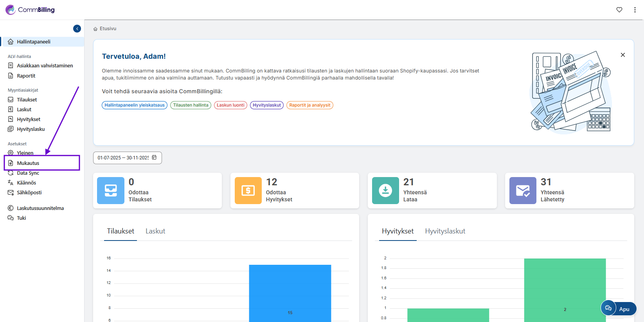Click the CommBilling logo icon
This screenshot has width=644, height=322.
tap(11, 10)
